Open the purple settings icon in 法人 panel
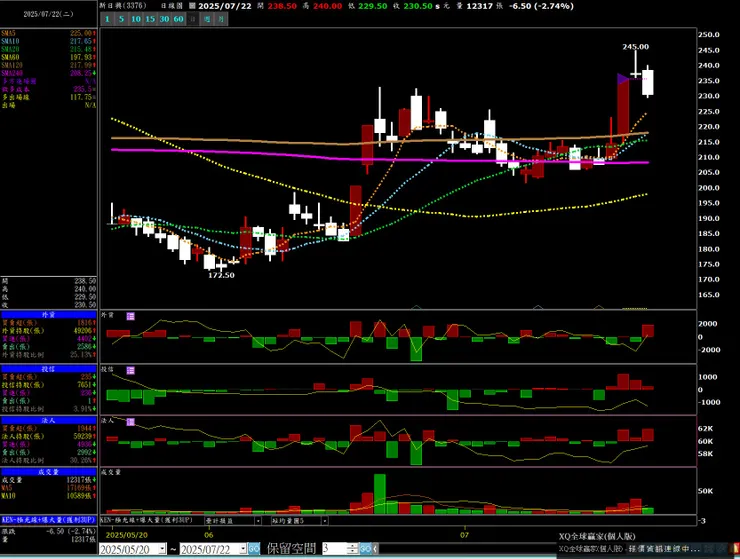The image size is (740, 559). 131,422
